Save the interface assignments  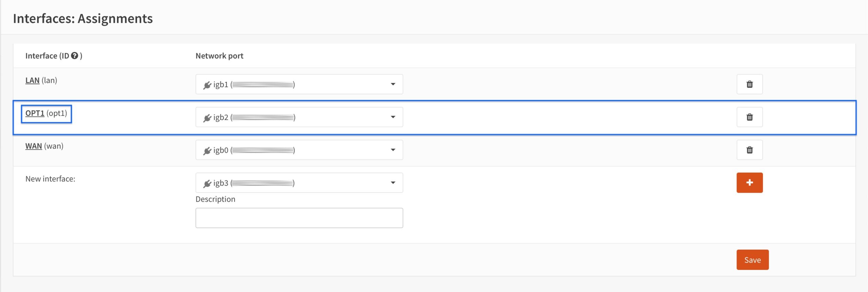(752, 260)
